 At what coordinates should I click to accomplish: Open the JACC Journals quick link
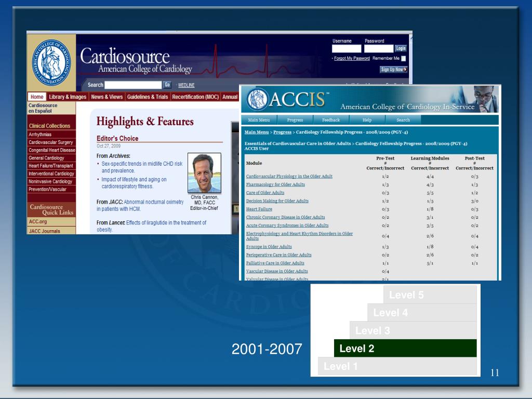[45, 231]
